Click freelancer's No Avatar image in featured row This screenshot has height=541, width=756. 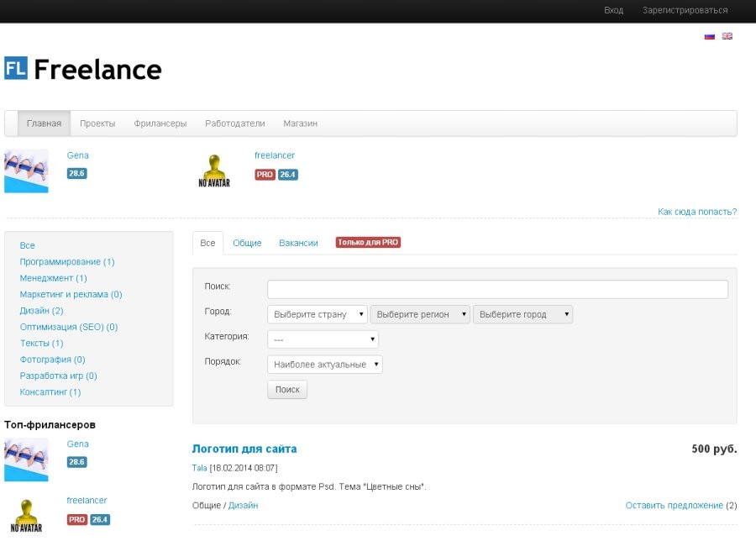tap(213, 171)
